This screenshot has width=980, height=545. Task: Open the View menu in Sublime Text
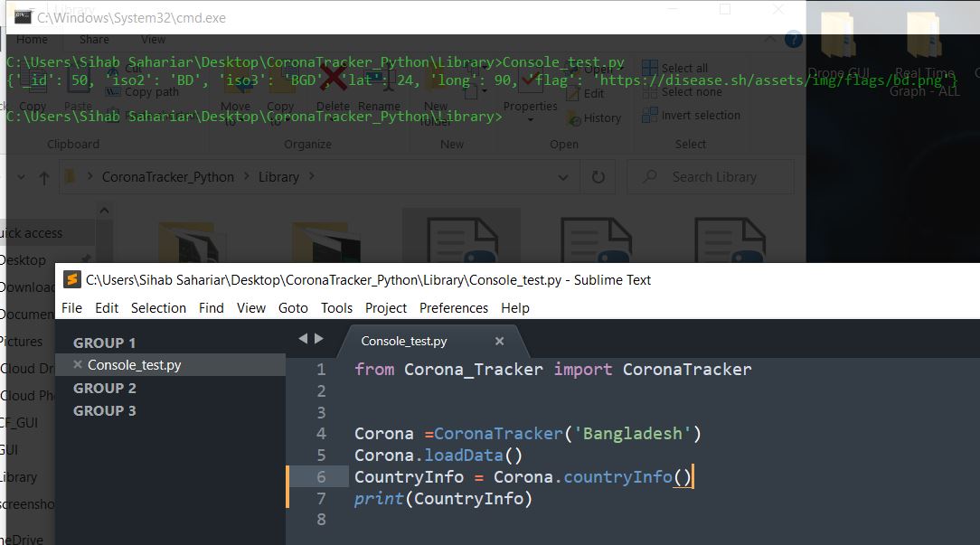point(251,308)
